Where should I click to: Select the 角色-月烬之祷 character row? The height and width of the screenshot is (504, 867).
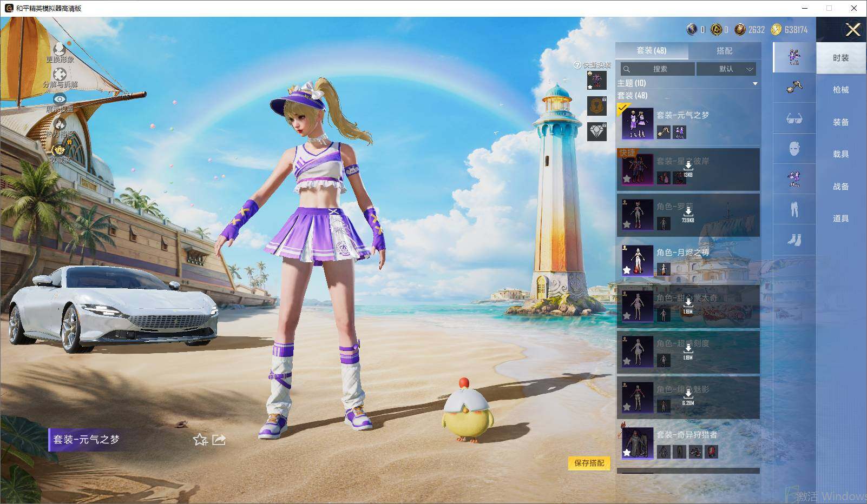688,260
